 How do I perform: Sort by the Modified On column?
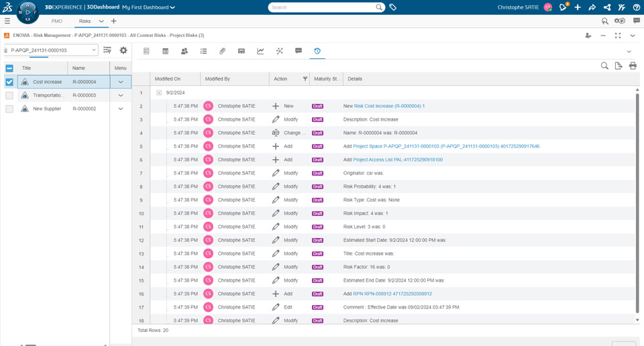click(167, 79)
